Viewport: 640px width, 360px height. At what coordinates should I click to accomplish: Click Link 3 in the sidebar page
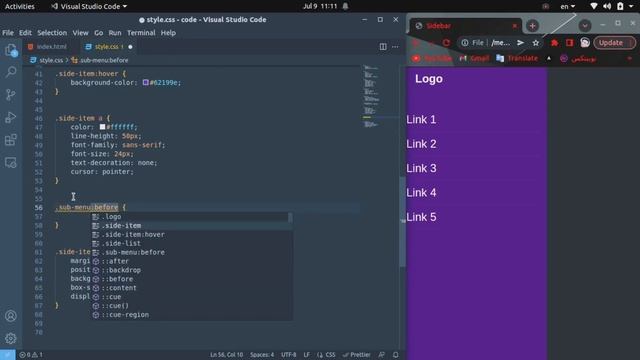tap(421, 168)
